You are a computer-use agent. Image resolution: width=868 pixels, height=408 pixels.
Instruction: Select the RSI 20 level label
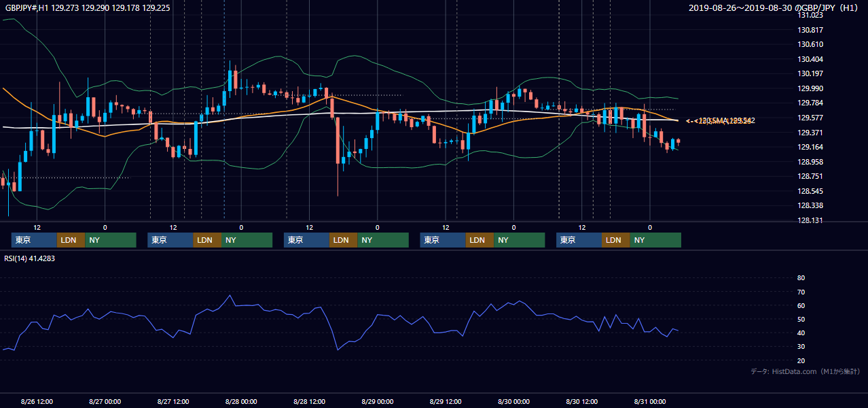(801, 360)
